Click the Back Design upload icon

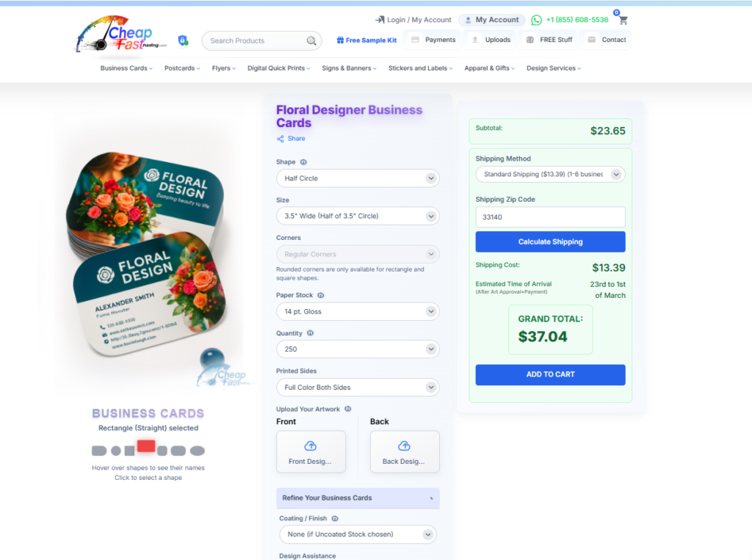coord(405,446)
